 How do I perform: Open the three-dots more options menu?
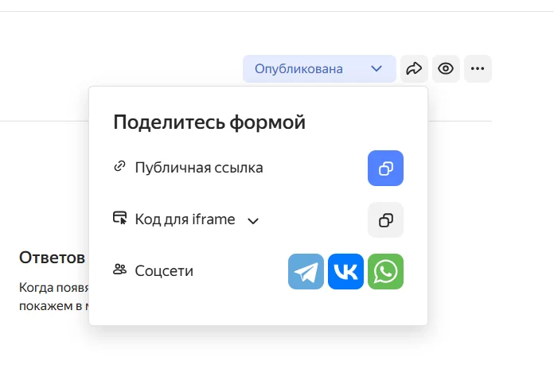point(478,69)
